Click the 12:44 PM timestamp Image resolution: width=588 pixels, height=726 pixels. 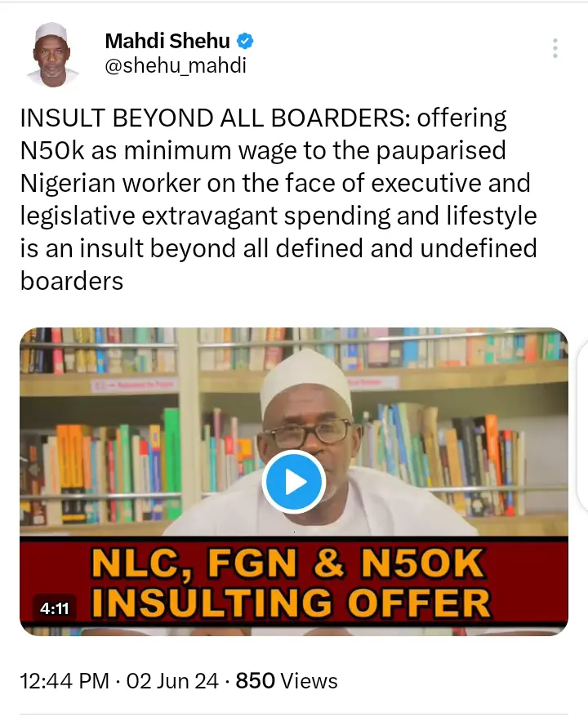(x=65, y=681)
